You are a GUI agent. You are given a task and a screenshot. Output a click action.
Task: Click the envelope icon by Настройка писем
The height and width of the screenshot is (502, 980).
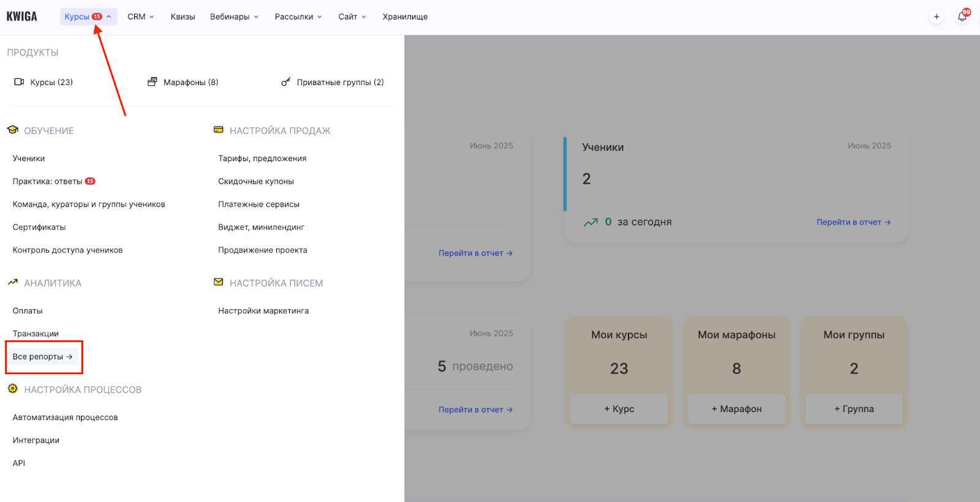[x=219, y=282]
